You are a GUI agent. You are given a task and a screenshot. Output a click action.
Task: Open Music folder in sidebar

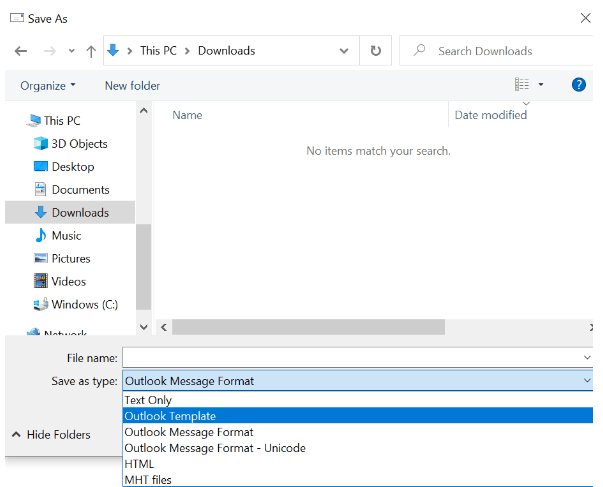(x=66, y=235)
